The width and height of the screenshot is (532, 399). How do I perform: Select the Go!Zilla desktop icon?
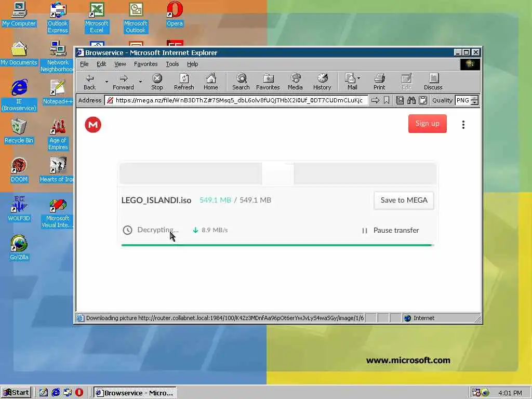(x=19, y=248)
